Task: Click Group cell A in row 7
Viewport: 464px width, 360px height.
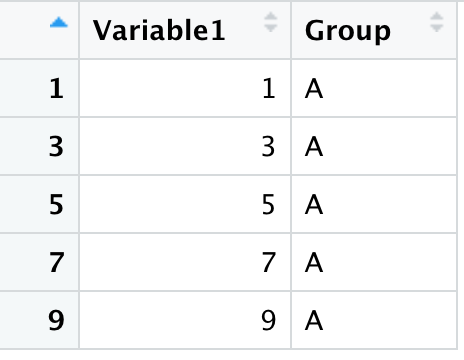Action: [374, 262]
